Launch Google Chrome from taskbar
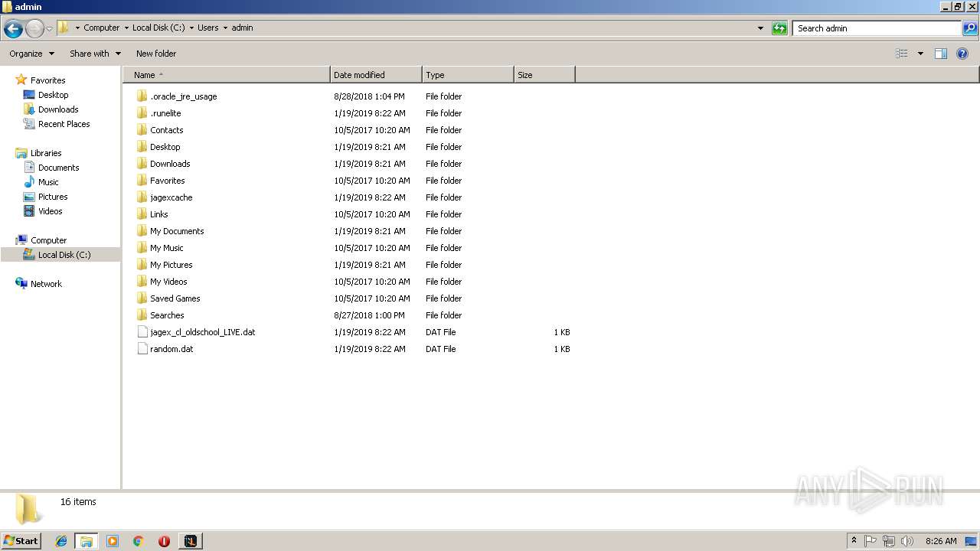The image size is (980, 551). click(x=139, y=541)
